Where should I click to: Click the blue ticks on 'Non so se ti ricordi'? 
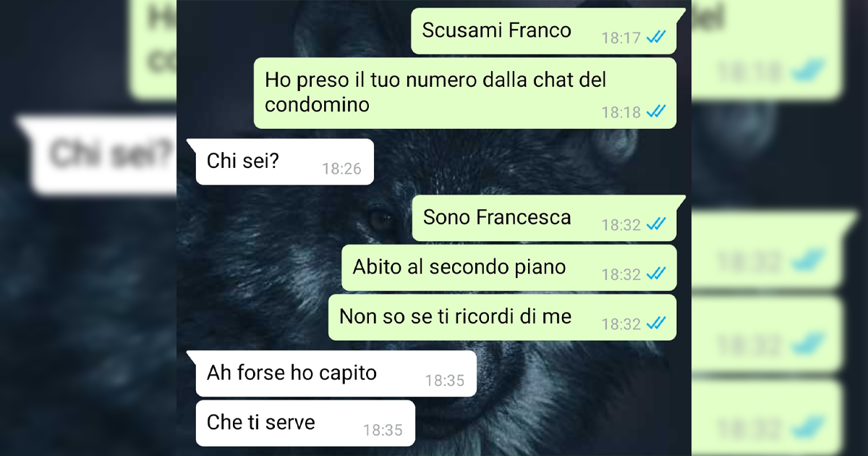(x=656, y=324)
